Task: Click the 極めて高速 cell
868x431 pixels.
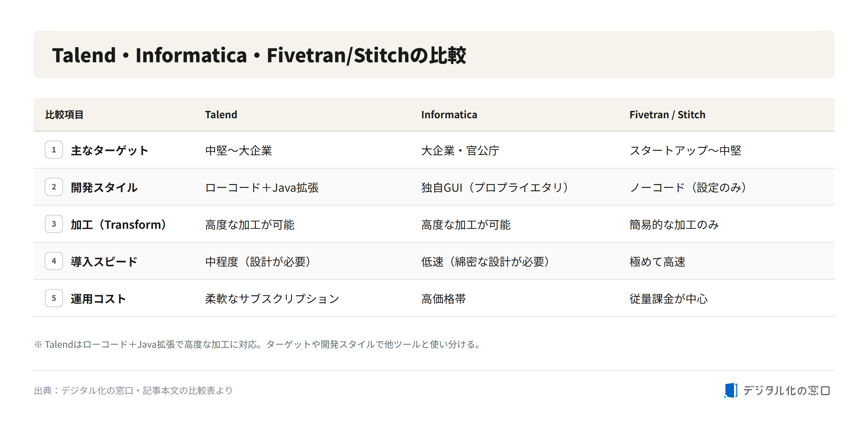Action: [657, 262]
